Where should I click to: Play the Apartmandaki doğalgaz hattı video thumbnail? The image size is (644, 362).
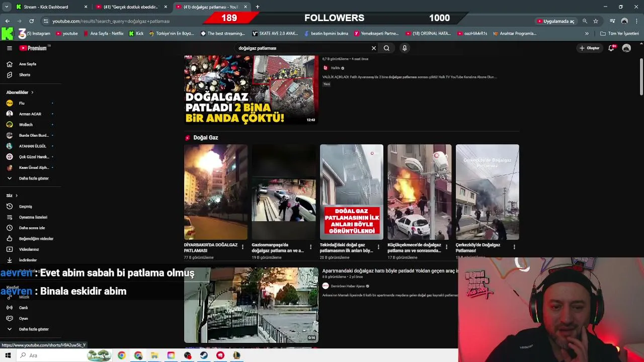(x=251, y=305)
